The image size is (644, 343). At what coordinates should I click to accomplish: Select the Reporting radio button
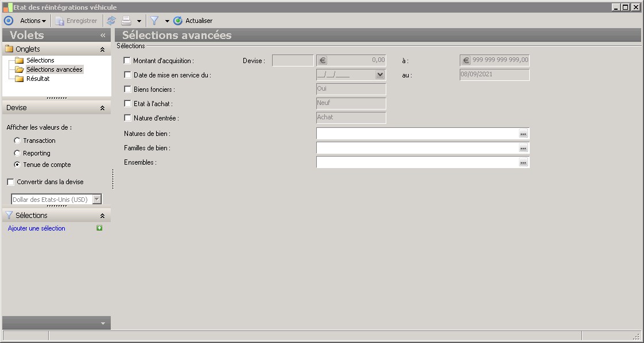[x=17, y=153]
